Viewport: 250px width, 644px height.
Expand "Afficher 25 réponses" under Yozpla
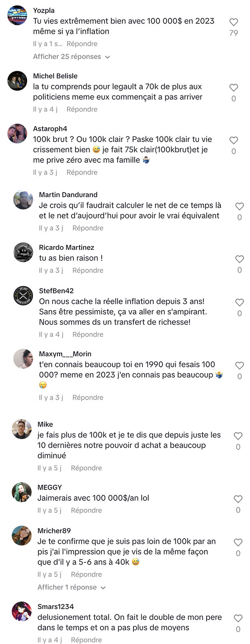71,57
